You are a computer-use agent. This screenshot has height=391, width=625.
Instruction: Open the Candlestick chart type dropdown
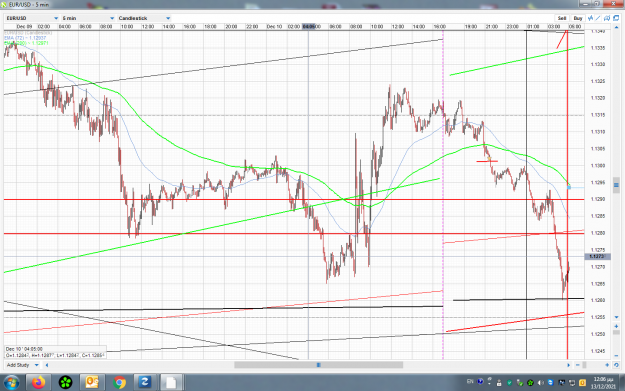(144, 18)
